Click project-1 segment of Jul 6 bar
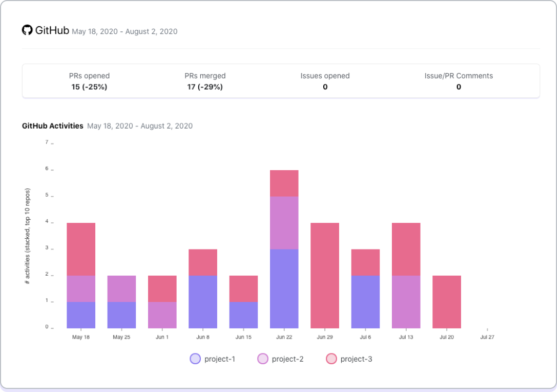The height and width of the screenshot is (392, 557). pyautogui.click(x=365, y=301)
